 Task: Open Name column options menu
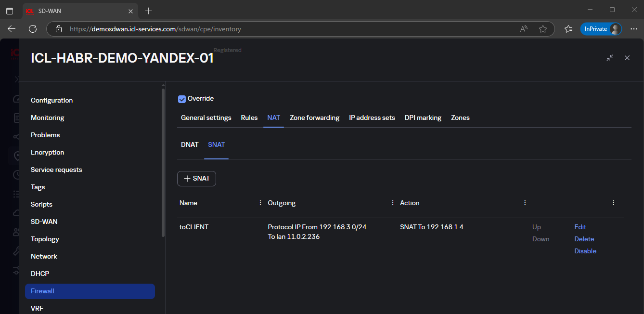[x=261, y=203]
